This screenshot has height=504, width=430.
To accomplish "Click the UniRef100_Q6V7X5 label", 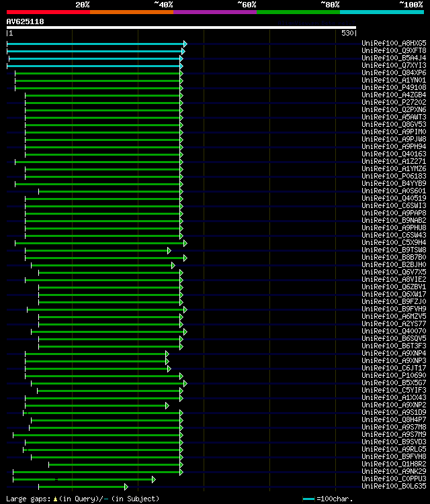I will (x=394, y=272).
